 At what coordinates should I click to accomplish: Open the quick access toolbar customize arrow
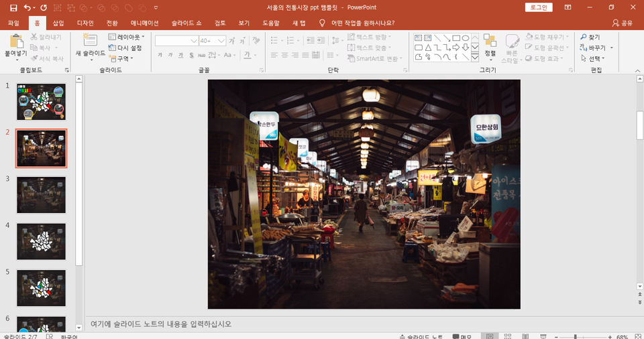tap(156, 7)
